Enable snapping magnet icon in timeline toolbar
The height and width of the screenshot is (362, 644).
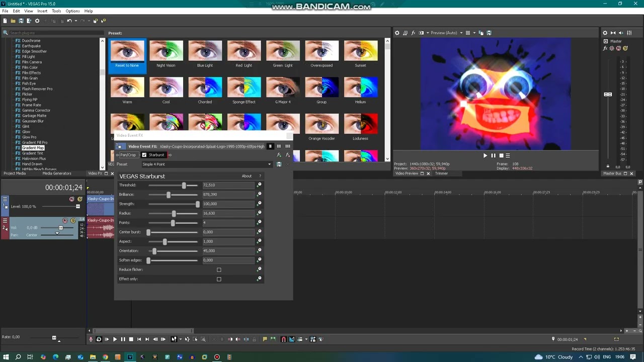(283, 339)
